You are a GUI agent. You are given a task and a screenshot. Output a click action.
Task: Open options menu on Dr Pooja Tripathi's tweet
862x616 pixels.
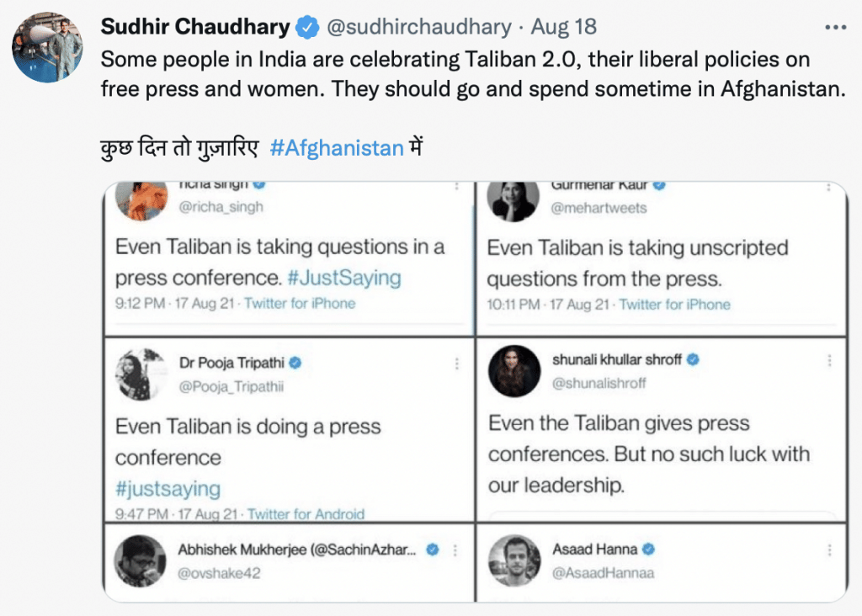(x=457, y=364)
